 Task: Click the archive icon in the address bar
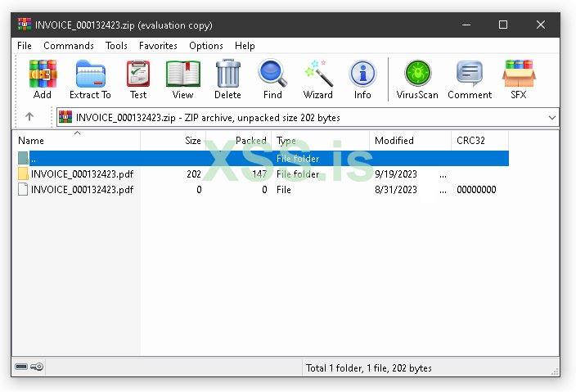[65, 117]
